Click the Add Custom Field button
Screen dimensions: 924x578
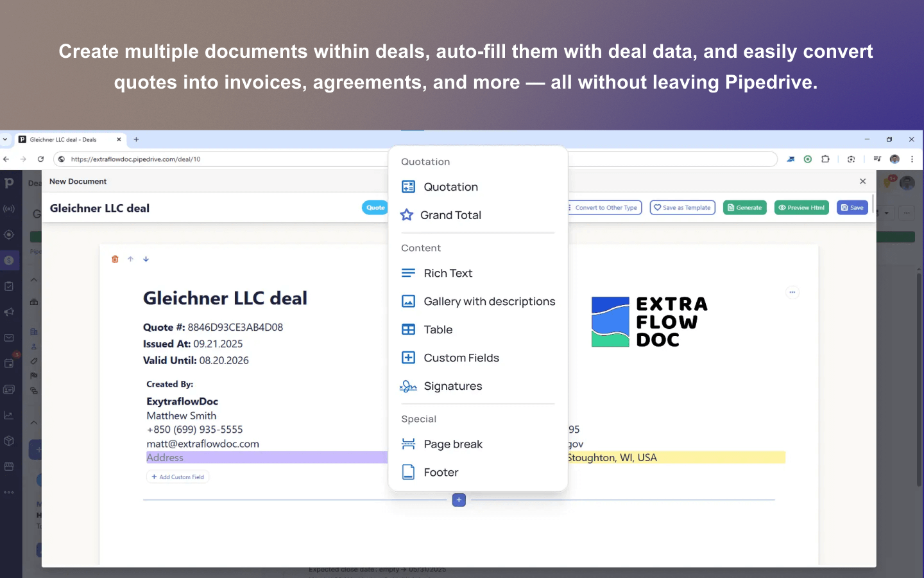point(178,477)
